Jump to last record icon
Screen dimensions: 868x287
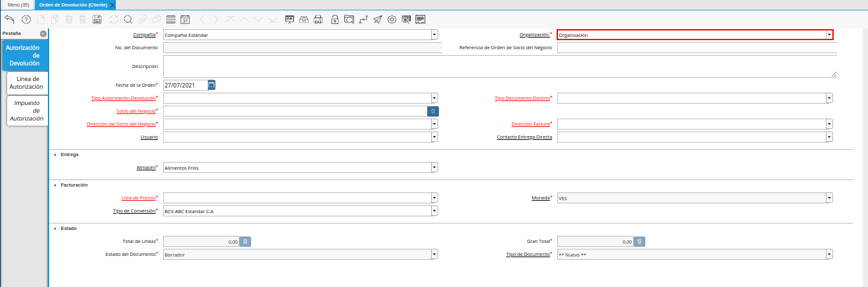coord(273,19)
